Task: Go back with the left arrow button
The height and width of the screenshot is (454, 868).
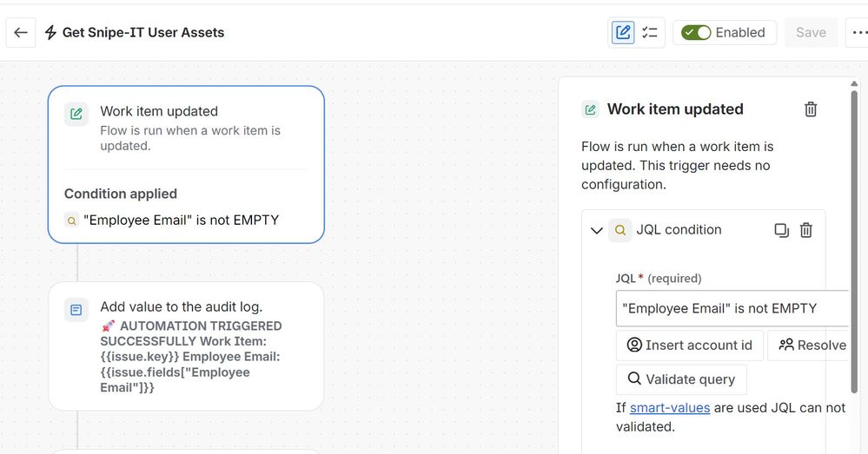Action: click(x=21, y=33)
